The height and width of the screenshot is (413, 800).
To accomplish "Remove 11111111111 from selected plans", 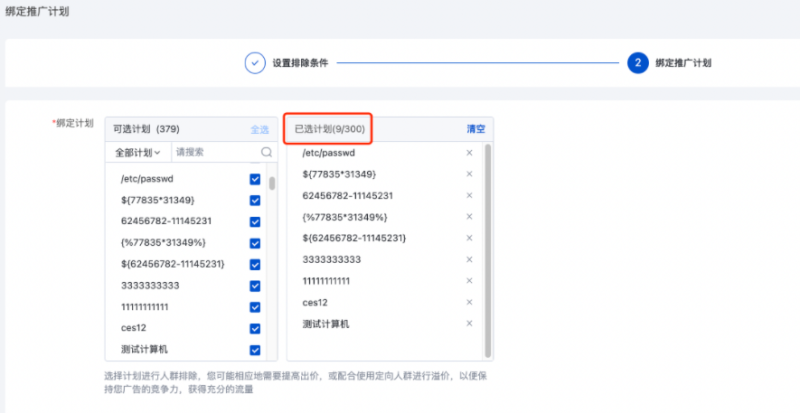I will (469, 281).
